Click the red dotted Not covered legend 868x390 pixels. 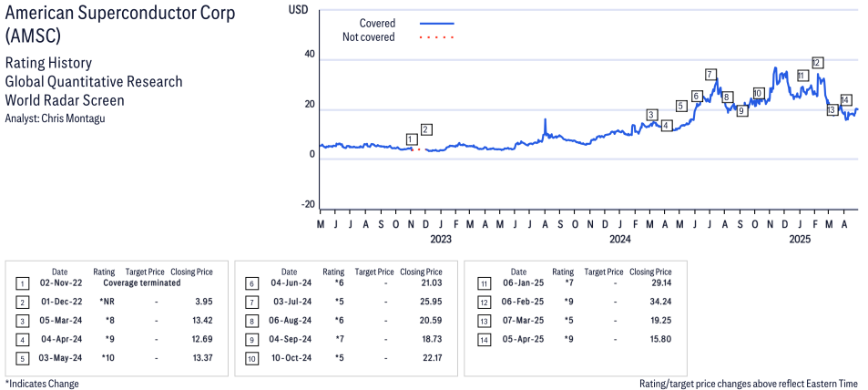coord(437,37)
